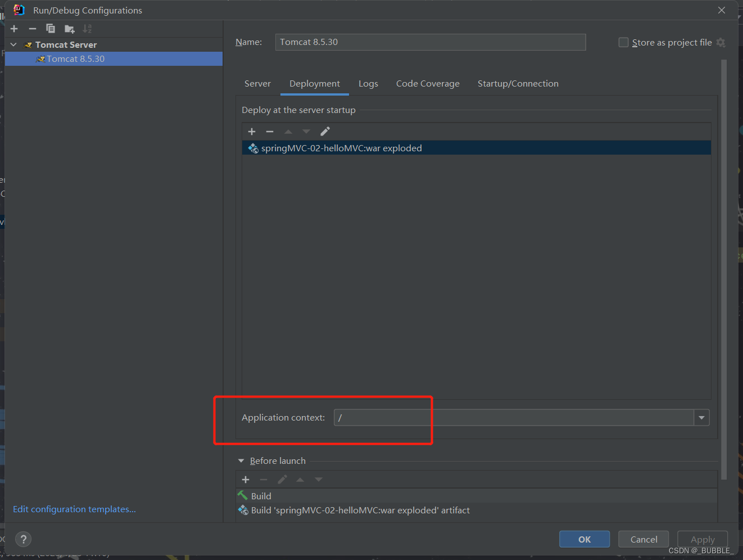Add a Before launch task
The height and width of the screenshot is (560, 743).
click(x=246, y=480)
